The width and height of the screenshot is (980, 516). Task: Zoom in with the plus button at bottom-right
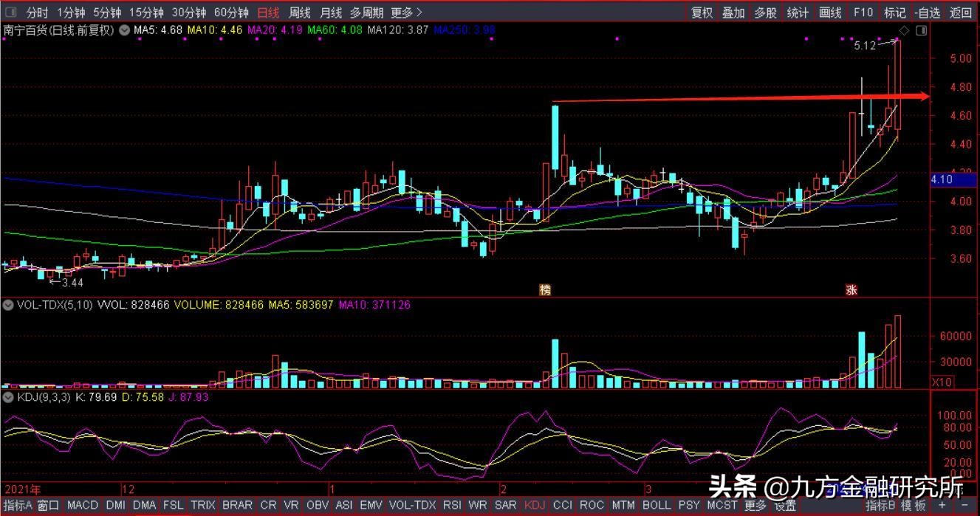point(942,506)
